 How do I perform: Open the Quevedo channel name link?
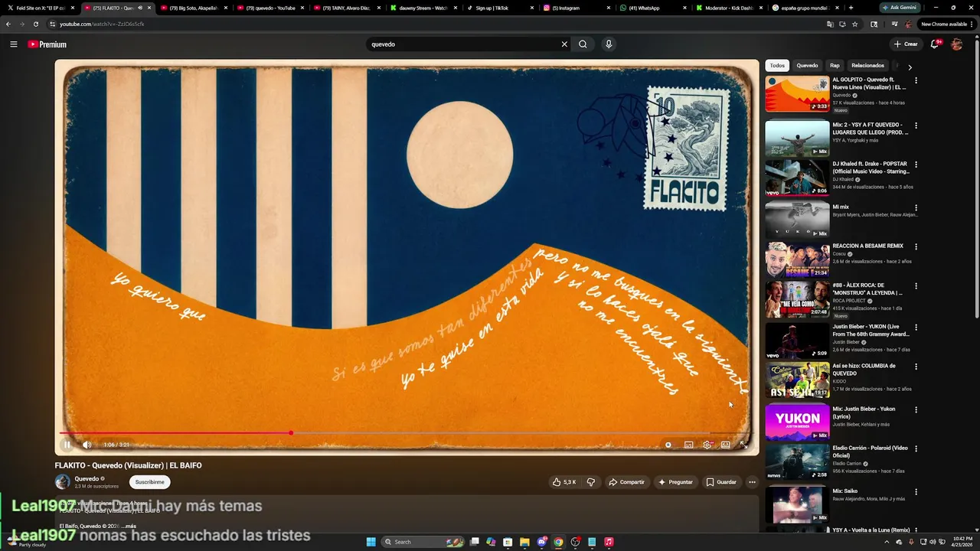[x=87, y=479]
